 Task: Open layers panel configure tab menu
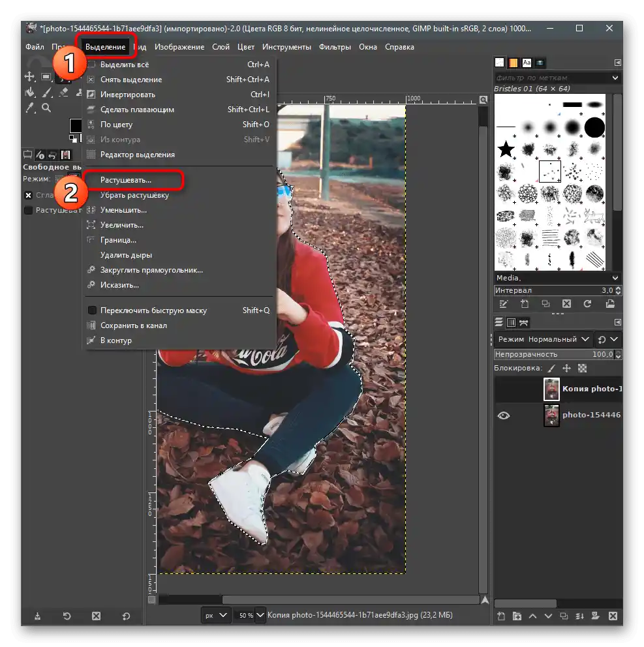point(618,322)
